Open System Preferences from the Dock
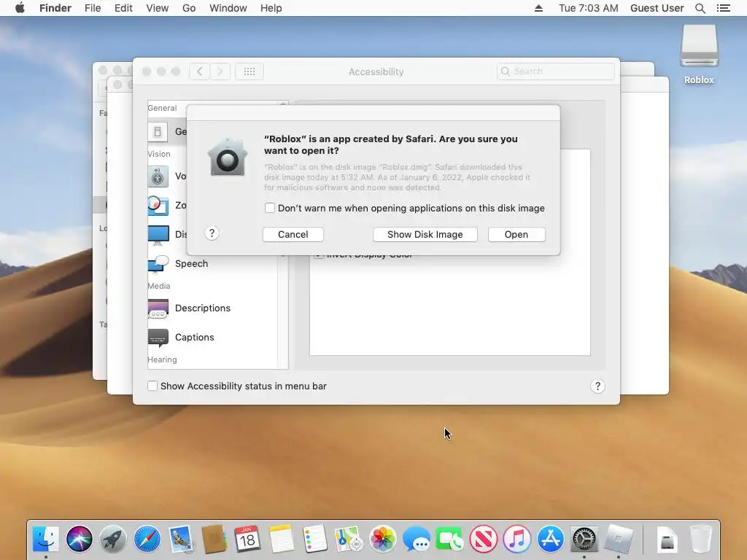The image size is (747, 560). [x=584, y=540]
